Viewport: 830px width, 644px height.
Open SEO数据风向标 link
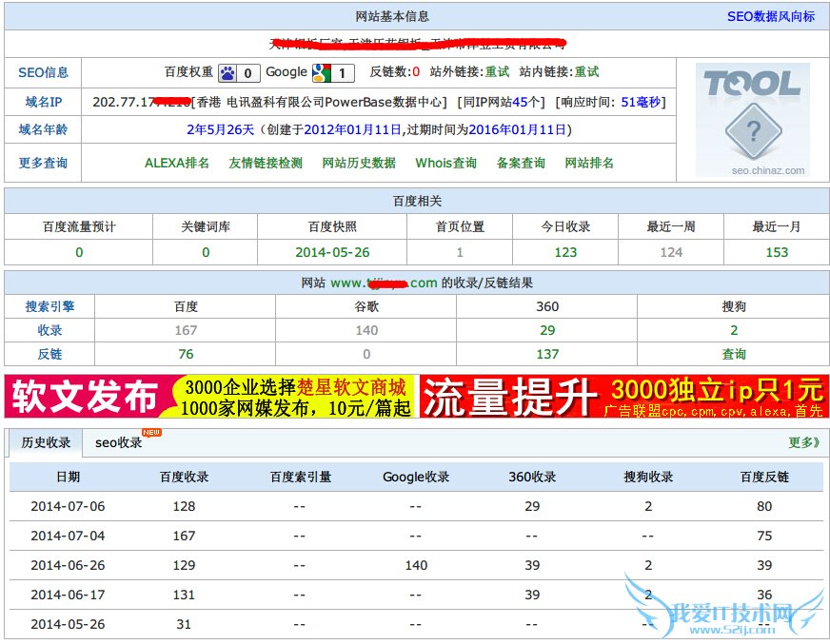pyautogui.click(x=770, y=16)
